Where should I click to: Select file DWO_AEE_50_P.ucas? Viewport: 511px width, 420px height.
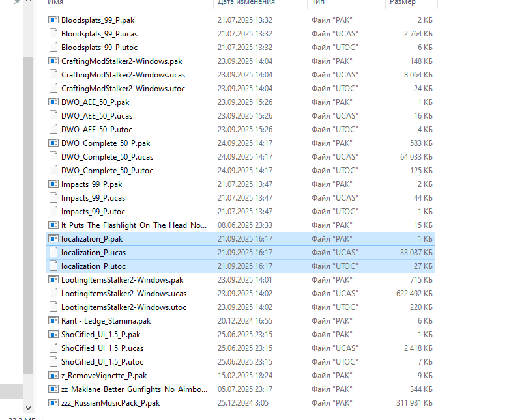241,116
